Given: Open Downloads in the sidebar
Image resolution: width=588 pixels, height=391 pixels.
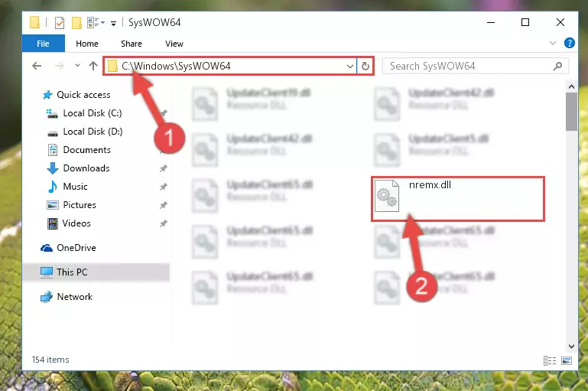Looking at the screenshot, I should click(79, 168).
